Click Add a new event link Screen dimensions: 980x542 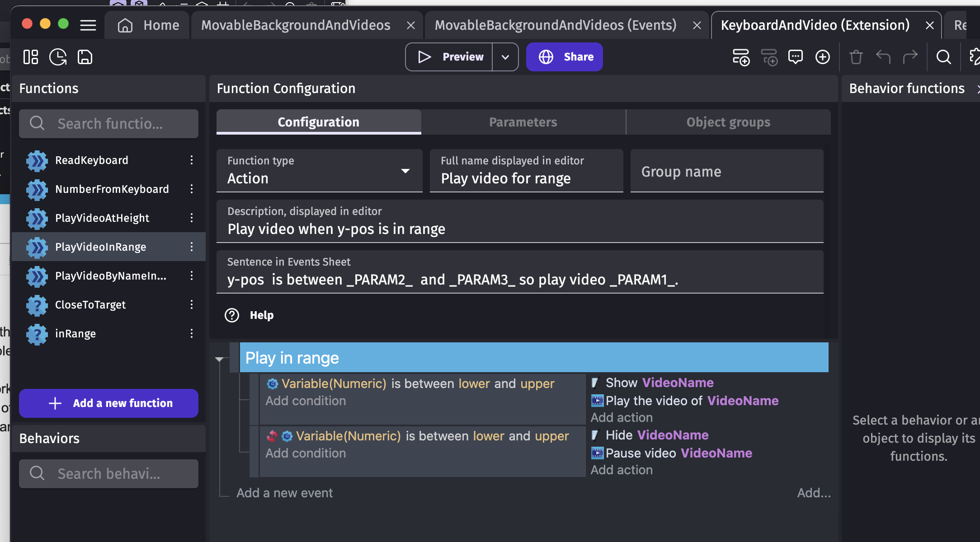pyautogui.click(x=284, y=493)
